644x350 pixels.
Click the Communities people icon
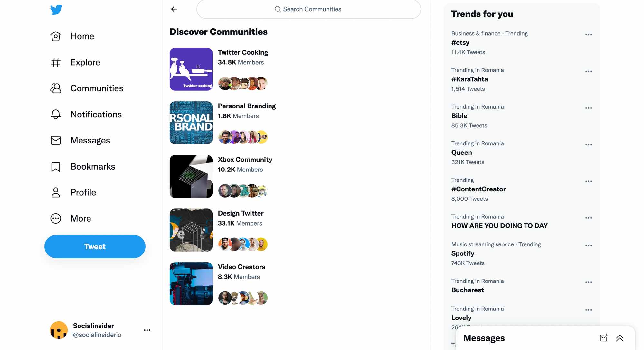[x=56, y=88]
